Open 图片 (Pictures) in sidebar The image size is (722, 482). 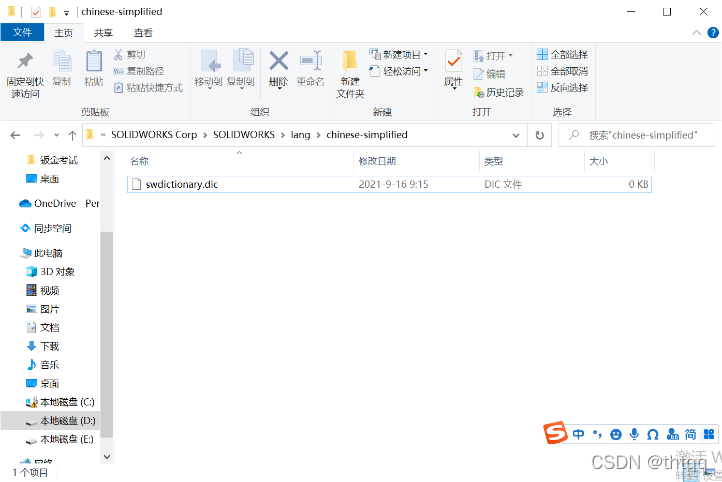43,309
